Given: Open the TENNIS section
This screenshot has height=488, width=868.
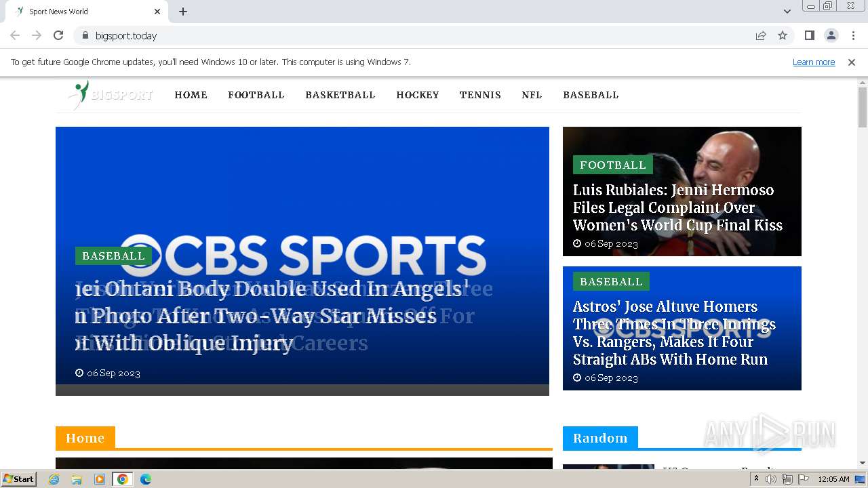Looking at the screenshot, I should click(x=480, y=95).
